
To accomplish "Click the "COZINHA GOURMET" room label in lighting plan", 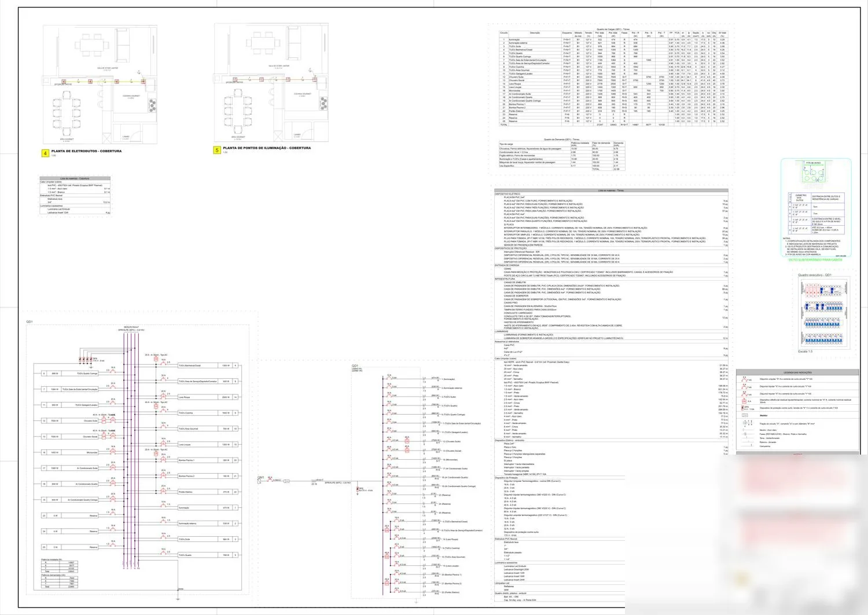I will tap(303, 93).
